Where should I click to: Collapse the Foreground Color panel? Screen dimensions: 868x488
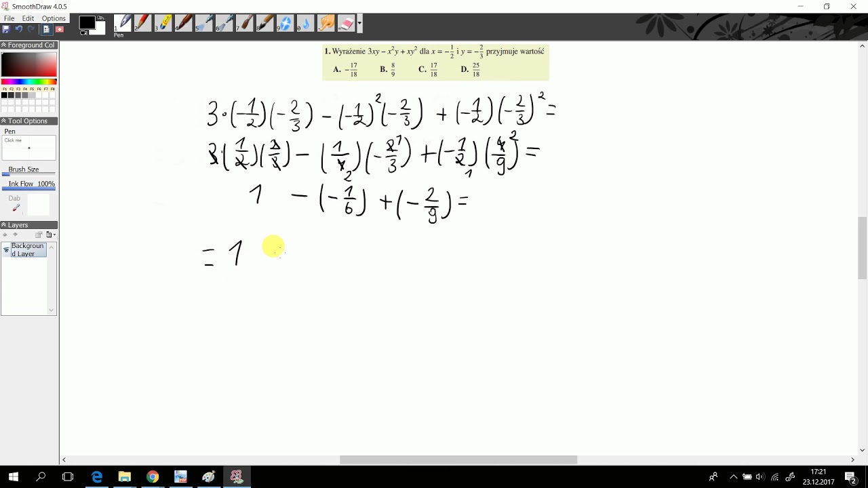tap(3, 45)
